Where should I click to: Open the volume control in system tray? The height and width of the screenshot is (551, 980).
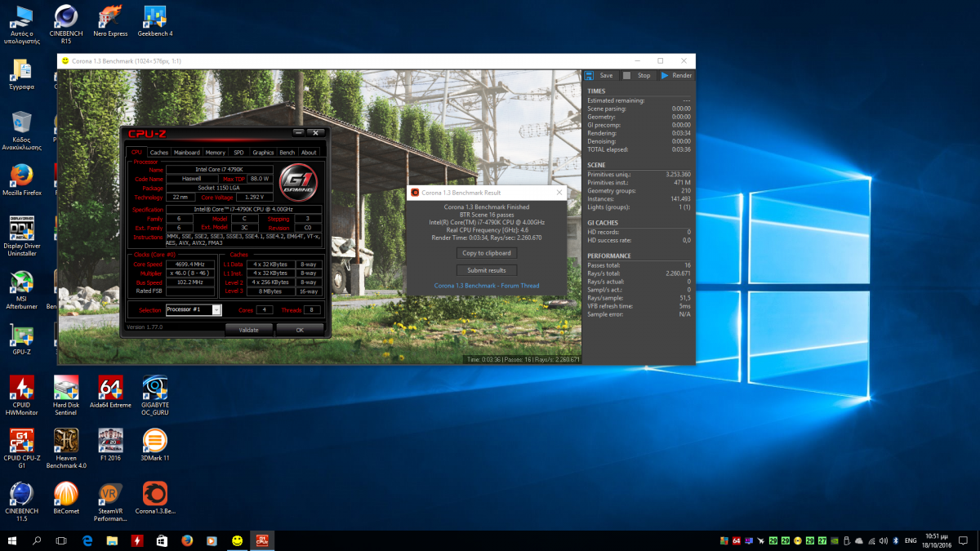pos(883,540)
